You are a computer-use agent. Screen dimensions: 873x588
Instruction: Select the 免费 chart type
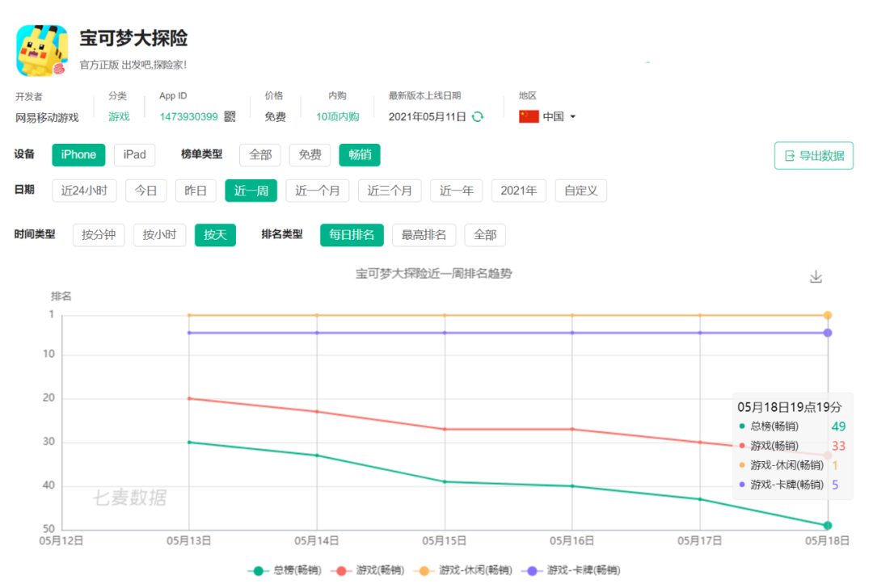pos(310,154)
